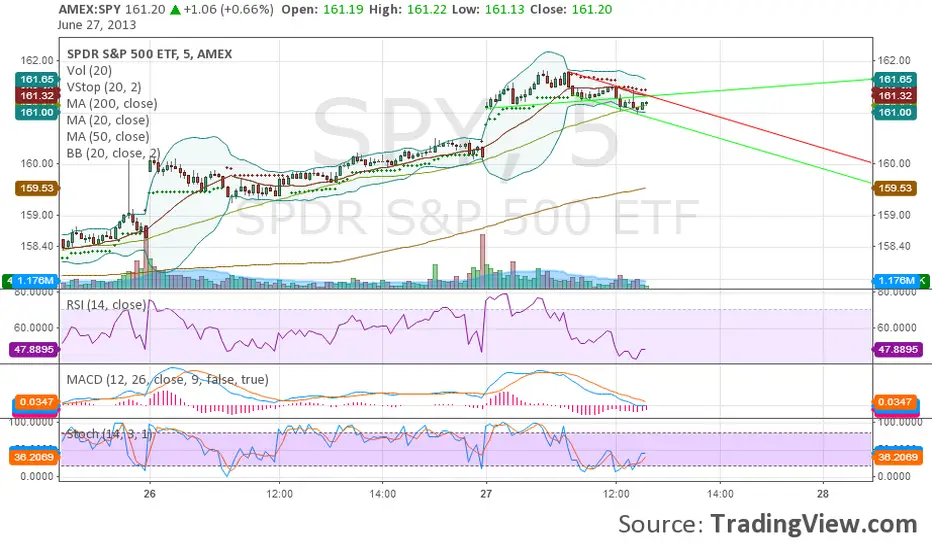932x550 pixels.
Task: Click the 161.32 price tag on left axis
Action: click(37, 96)
